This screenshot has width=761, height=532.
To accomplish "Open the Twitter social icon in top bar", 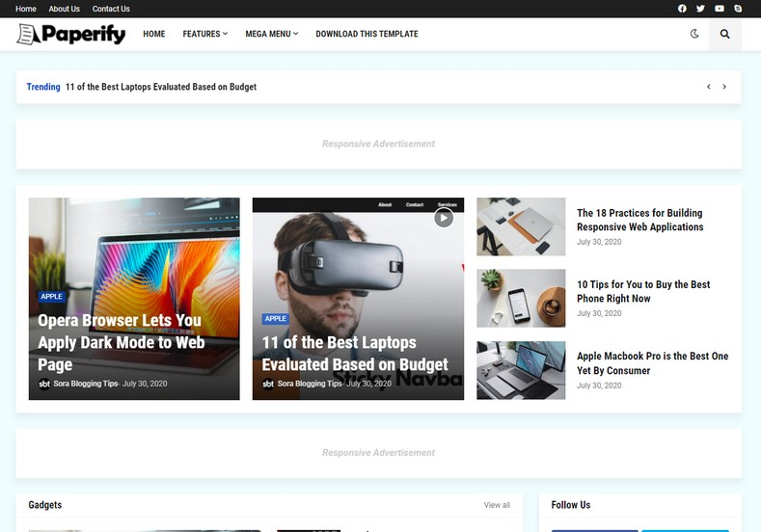I will pyautogui.click(x=700, y=9).
